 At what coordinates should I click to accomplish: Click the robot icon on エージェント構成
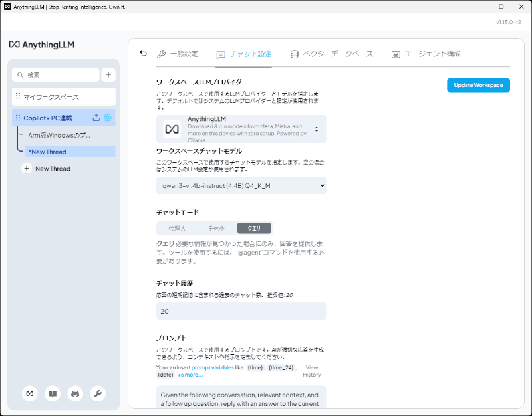point(396,54)
